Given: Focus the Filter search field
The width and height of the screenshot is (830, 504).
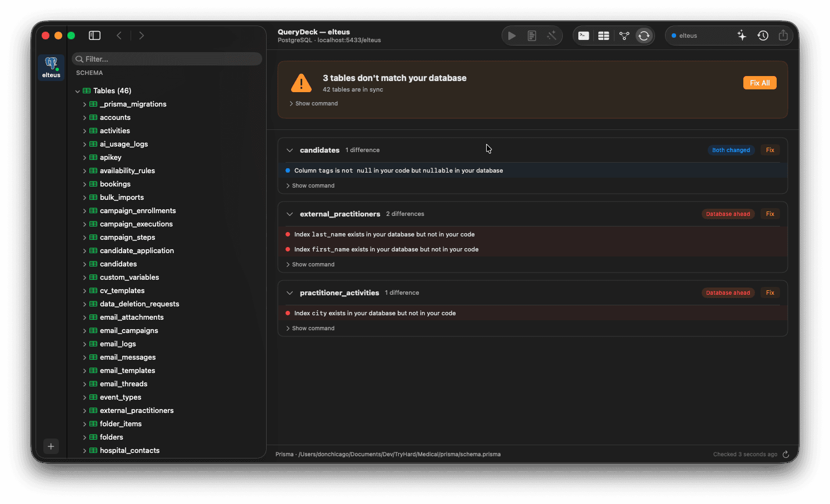Looking at the screenshot, I should (x=167, y=59).
